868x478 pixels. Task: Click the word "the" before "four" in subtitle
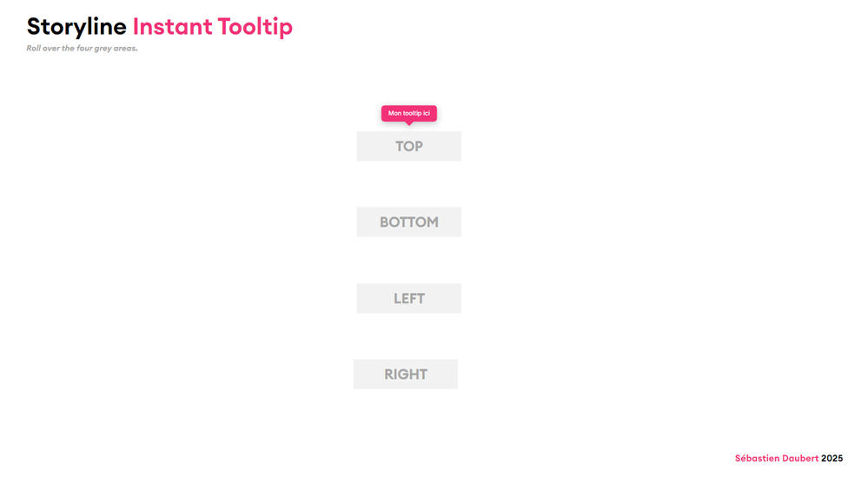pos(68,49)
